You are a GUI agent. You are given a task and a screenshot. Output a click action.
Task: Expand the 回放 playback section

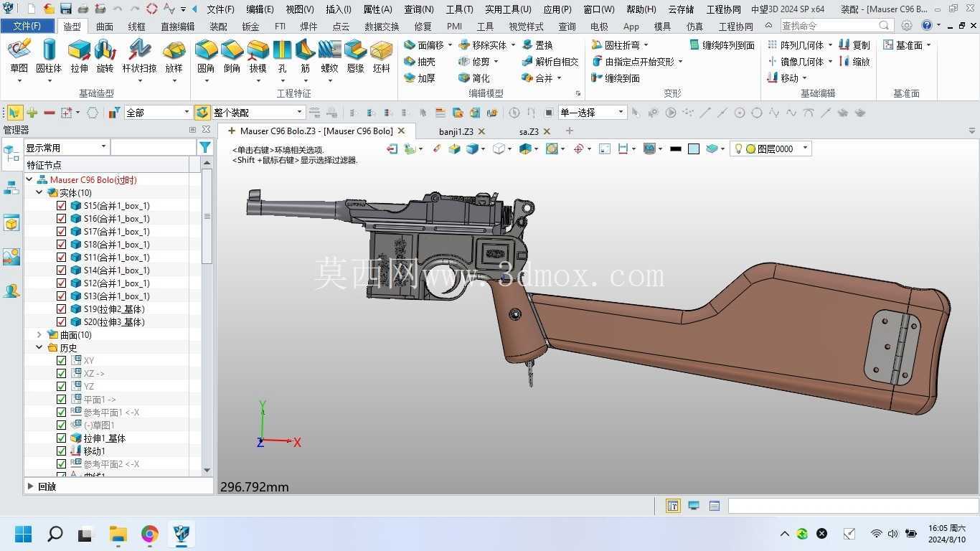point(30,486)
